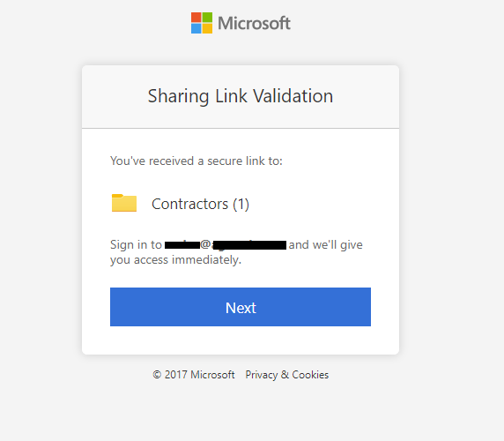Click the green square of Microsoft logo
This screenshot has width=504, height=441.
[x=207, y=18]
